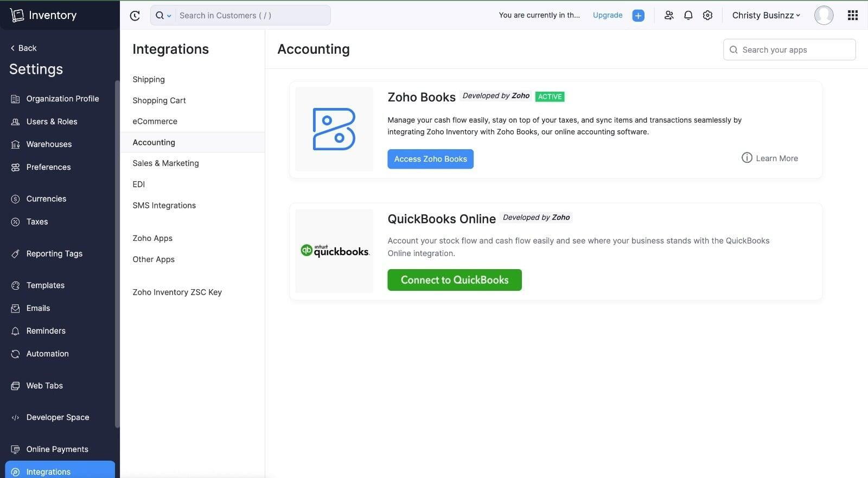
Task: Click the ACTIVE status badge
Action: [x=550, y=97]
